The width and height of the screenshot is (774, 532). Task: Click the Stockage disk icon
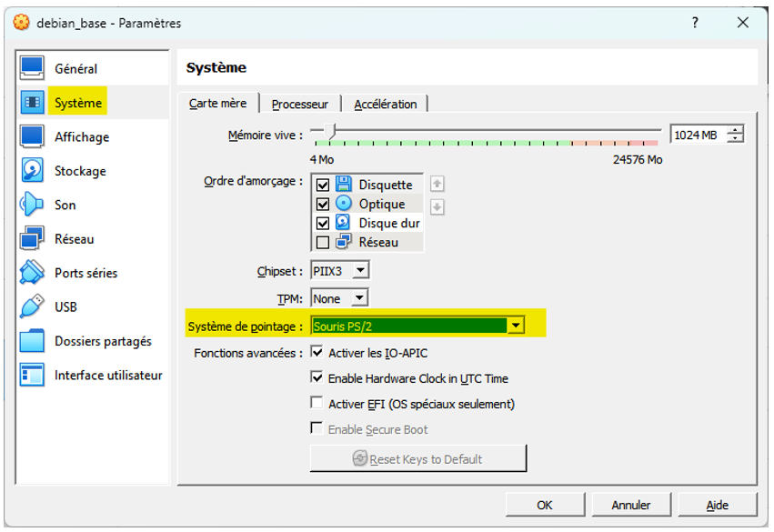pyautogui.click(x=32, y=171)
